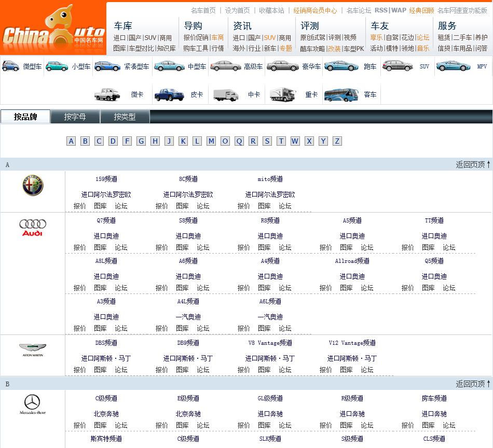Select the 高级车 silver sedan icon
Image resolution: width=493 pixels, height=448 pixels.
(225, 66)
